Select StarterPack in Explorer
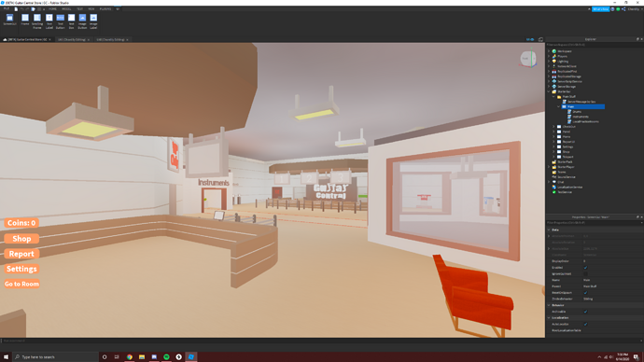This screenshot has height=362, width=644. coord(565,161)
